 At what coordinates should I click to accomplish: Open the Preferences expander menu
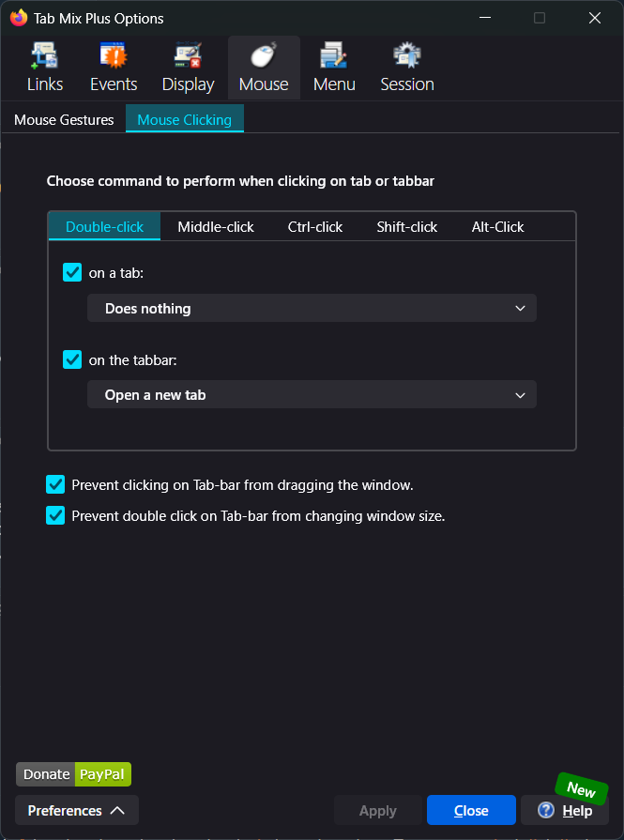point(77,810)
